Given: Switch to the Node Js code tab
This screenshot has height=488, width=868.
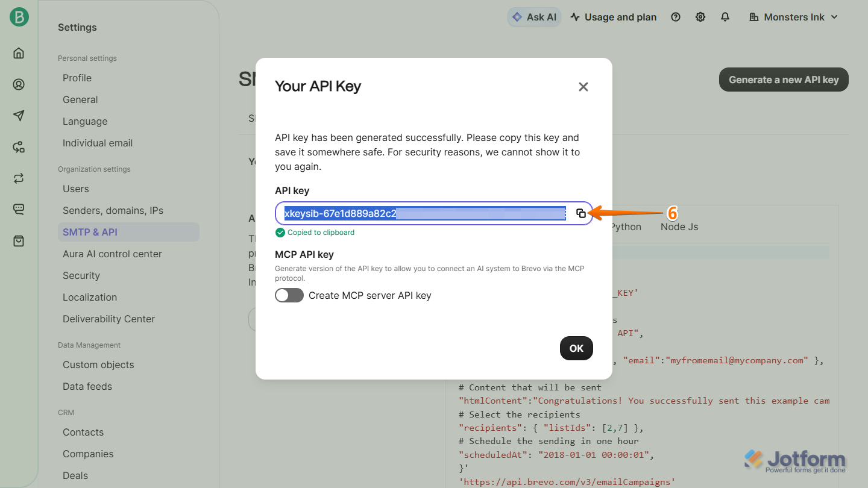Looking at the screenshot, I should [x=679, y=227].
